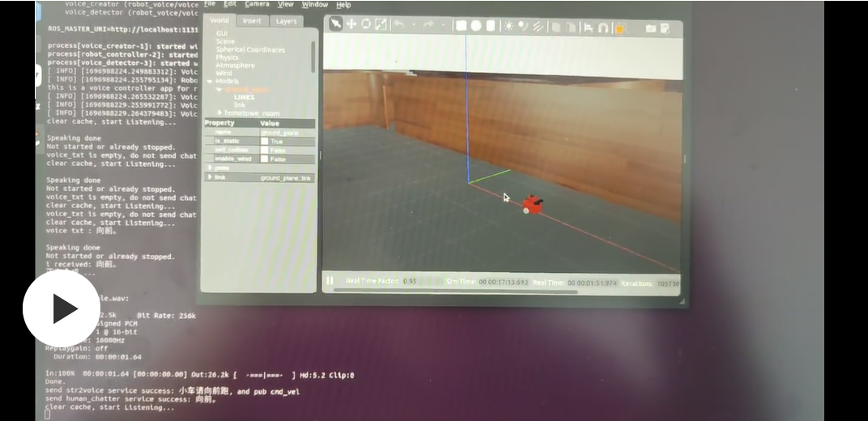Open the File menu

[210, 4]
